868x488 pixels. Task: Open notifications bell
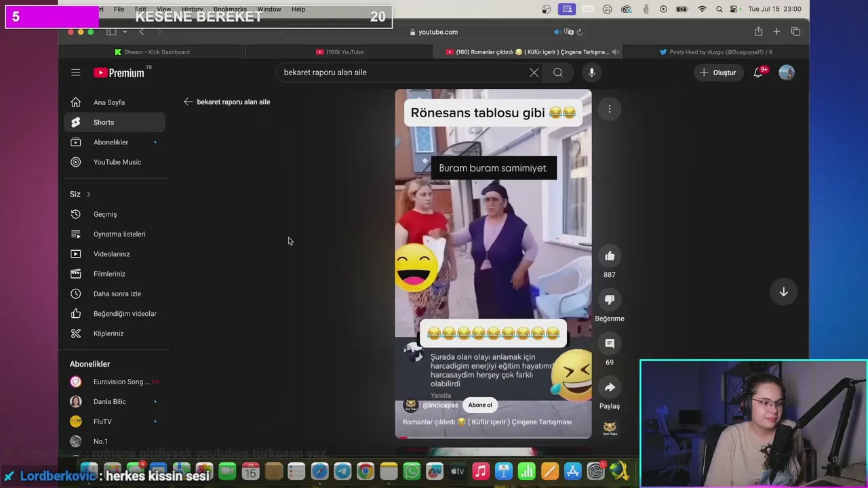tap(759, 73)
